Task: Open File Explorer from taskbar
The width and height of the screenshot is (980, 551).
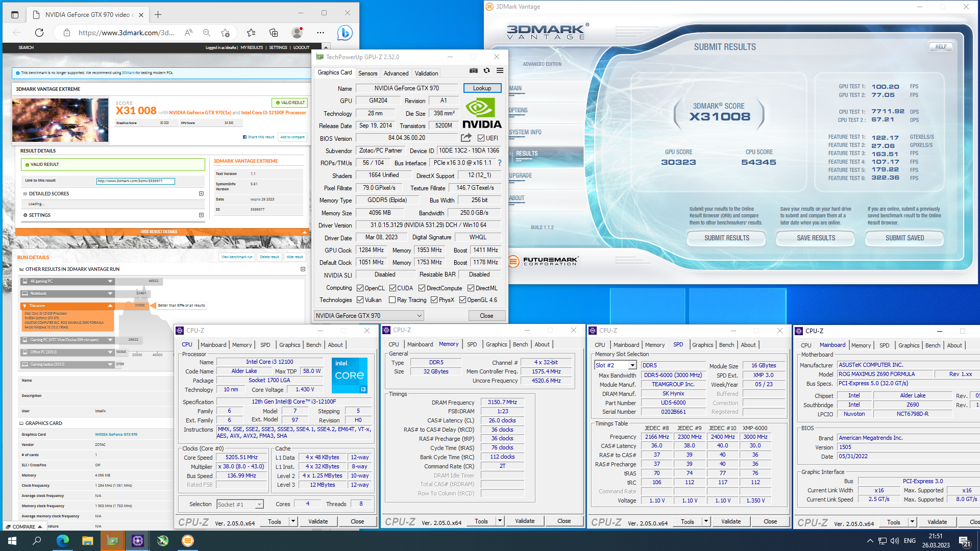Action: tap(88, 541)
